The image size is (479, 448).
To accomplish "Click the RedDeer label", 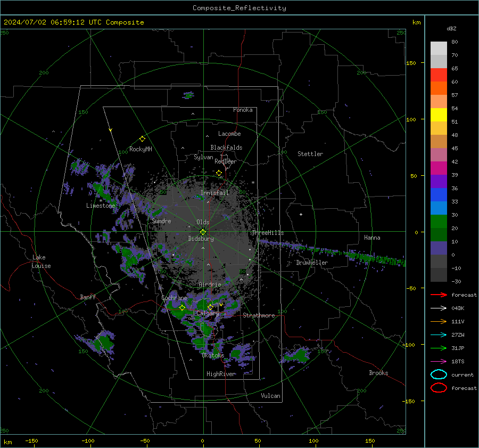I will pos(226,161).
